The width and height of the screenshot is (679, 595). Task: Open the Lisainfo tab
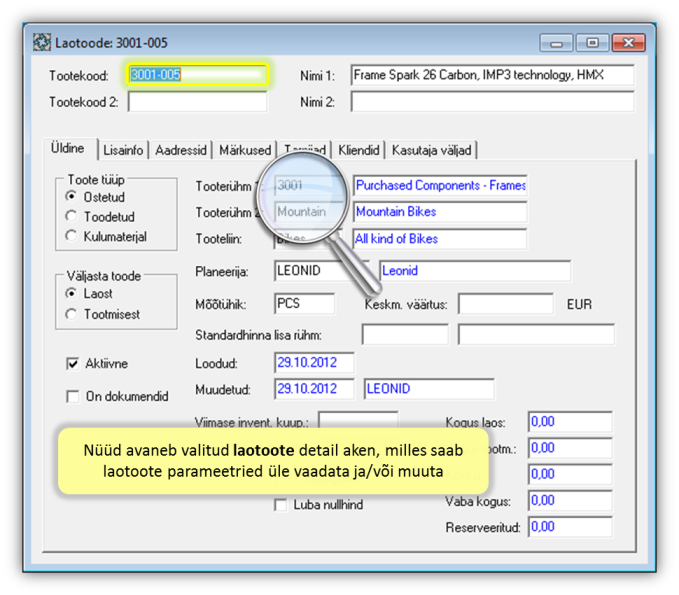123,150
